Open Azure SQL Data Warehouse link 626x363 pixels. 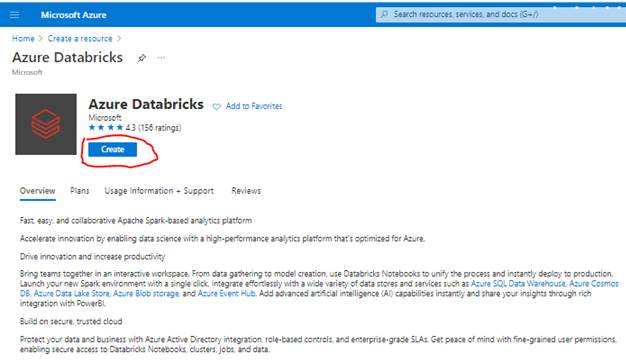pos(518,284)
